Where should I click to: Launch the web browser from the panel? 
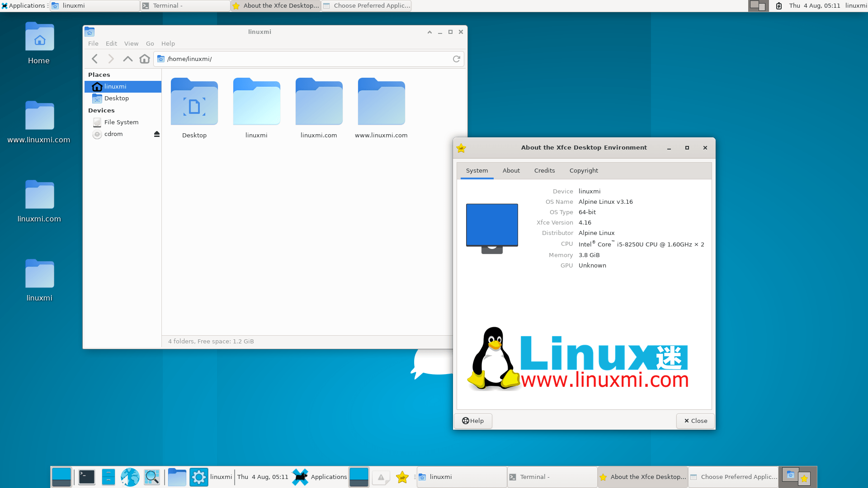pos(130,477)
